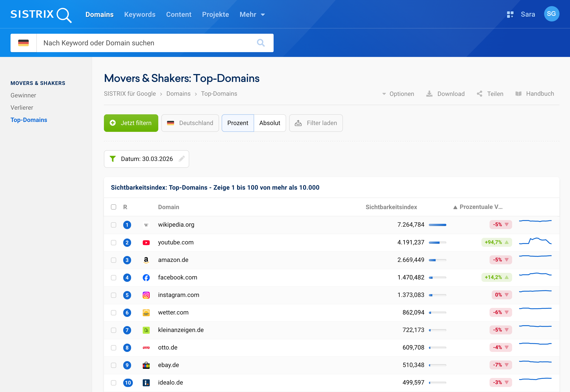Click the pencil icon to edit the date filter
Viewport: 570px width, 392px height.
[x=182, y=159]
